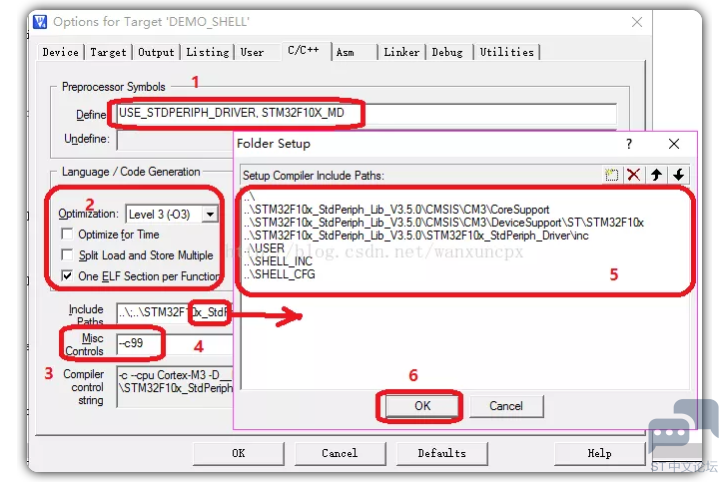The height and width of the screenshot is (482, 727).
Task: Move the selected path down with the arrow icon
Action: pyautogui.click(x=679, y=175)
